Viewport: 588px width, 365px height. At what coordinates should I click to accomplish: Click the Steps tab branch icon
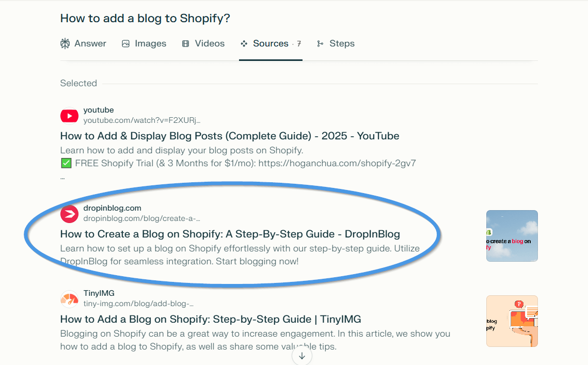coord(320,44)
